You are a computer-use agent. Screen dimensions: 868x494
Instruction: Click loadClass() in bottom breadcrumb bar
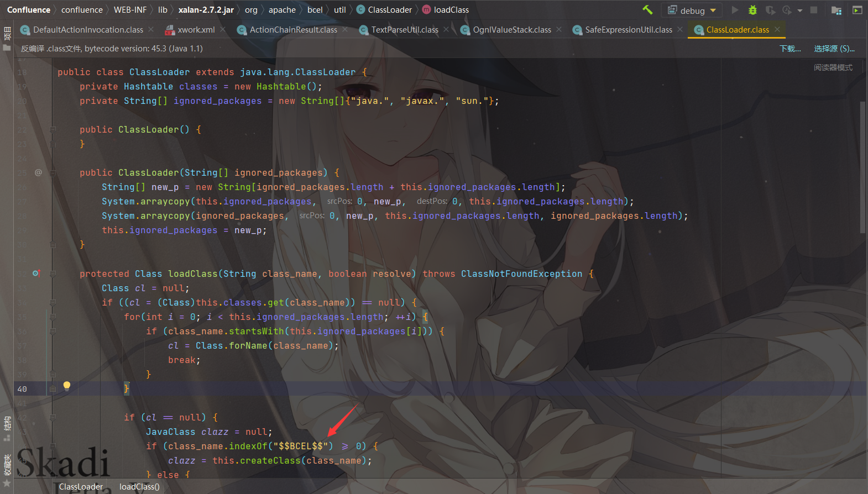[139, 487]
